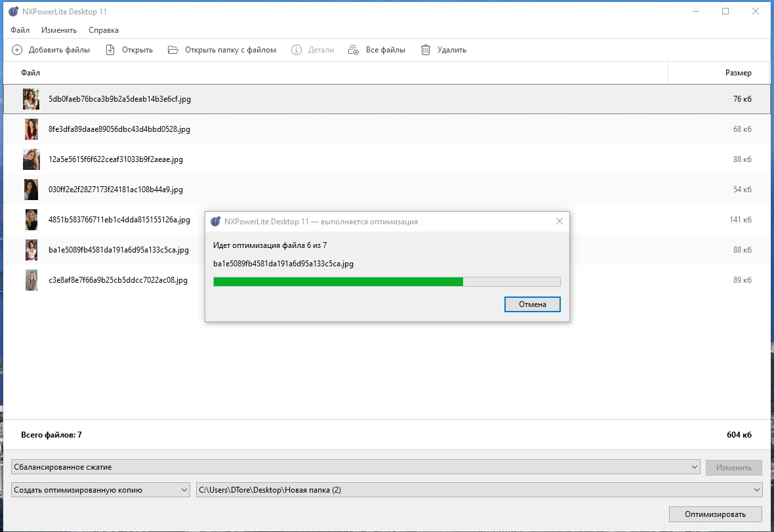Image resolution: width=774 pixels, height=532 pixels.
Task: Select thumbnail of c3e8af8e7f66a9b25cb5ddcc7022ac08.jpg
Action: point(31,280)
